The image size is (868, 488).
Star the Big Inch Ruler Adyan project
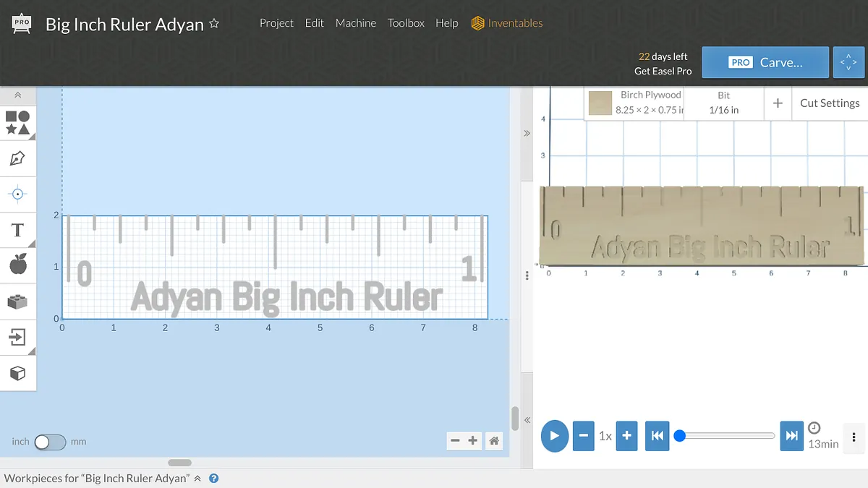(x=214, y=24)
